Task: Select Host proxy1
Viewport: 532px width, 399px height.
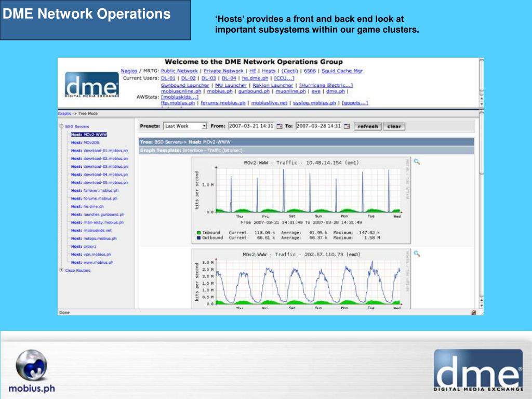Action: [x=84, y=246]
